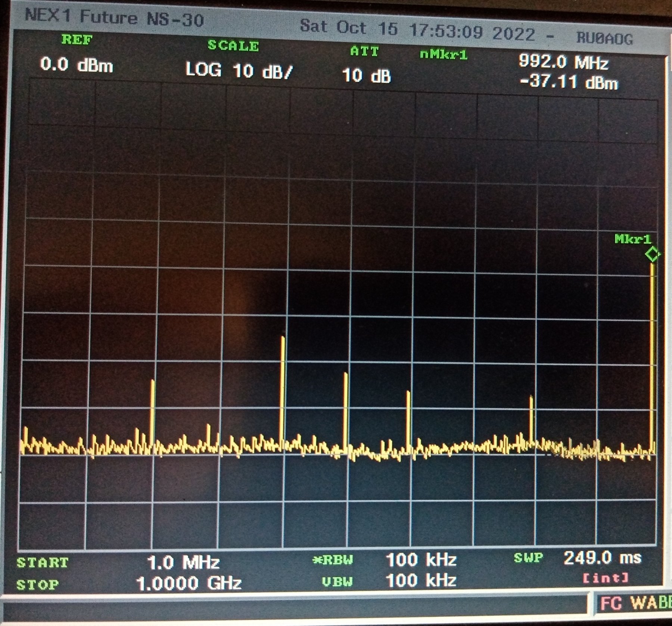Select the REF label
The image size is (672, 626).
pos(77,40)
